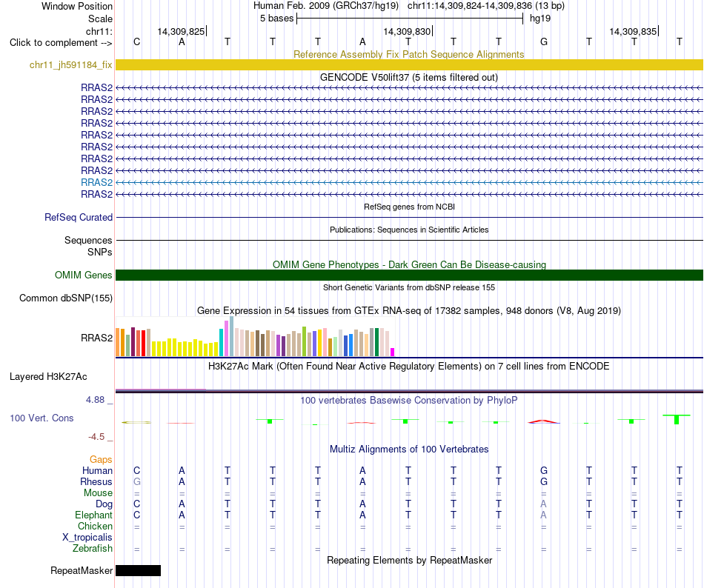Click the OMIM Genes track label

point(83,275)
